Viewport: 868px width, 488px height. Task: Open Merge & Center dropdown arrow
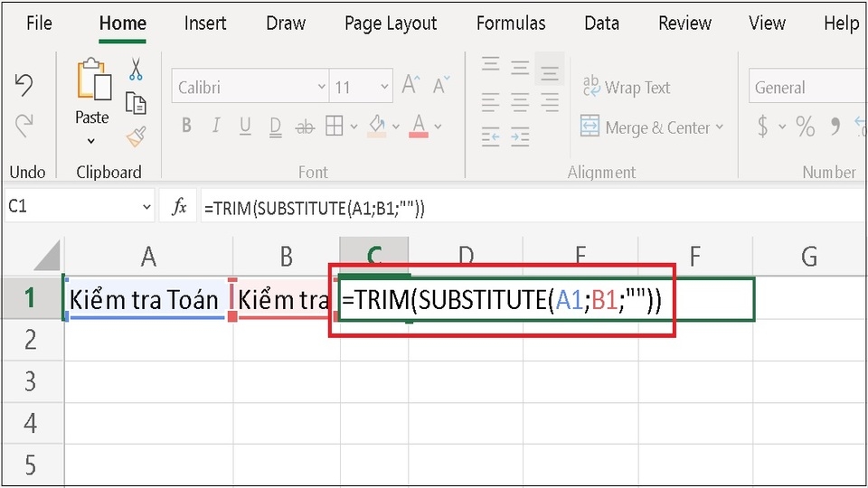(719, 127)
